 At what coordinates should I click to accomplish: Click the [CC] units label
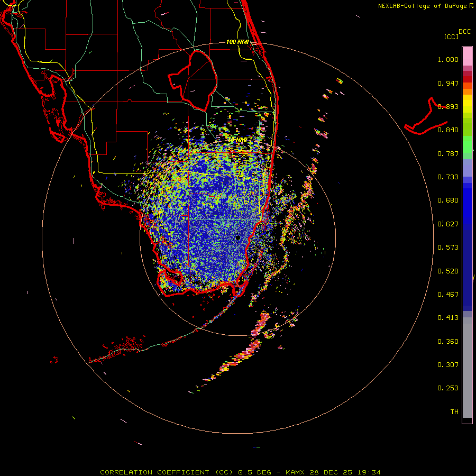pyautogui.click(x=451, y=36)
